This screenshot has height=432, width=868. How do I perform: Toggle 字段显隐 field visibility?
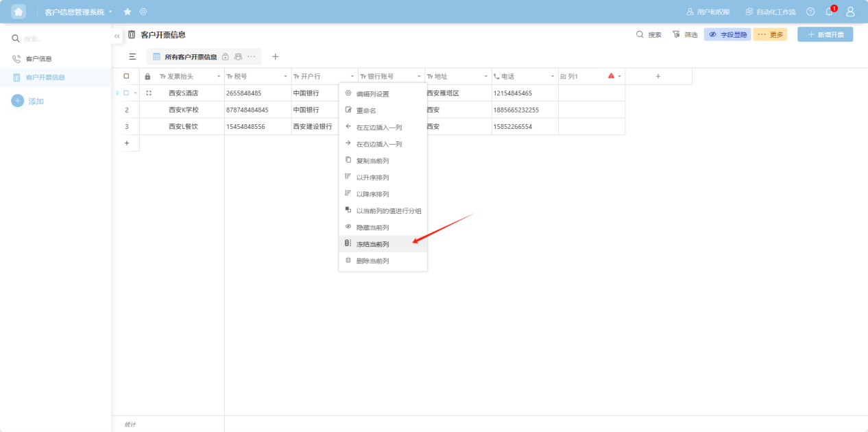coord(727,34)
